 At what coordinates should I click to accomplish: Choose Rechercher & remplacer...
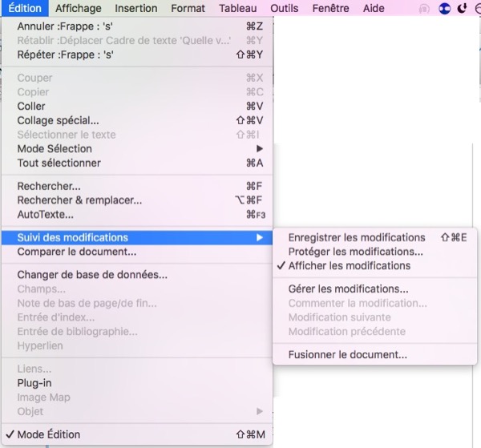pyautogui.click(x=79, y=200)
